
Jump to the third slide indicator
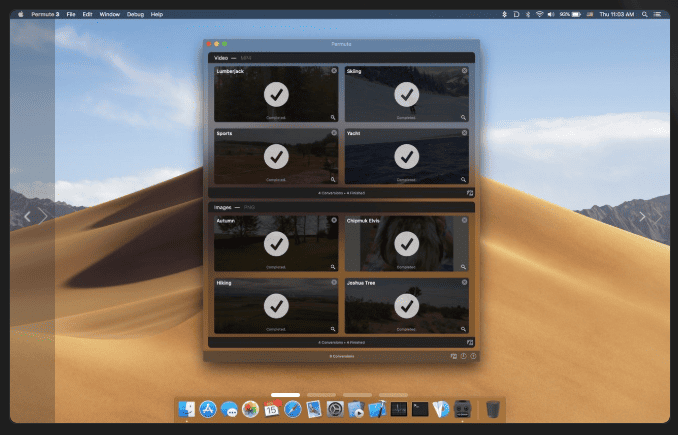tap(357, 395)
